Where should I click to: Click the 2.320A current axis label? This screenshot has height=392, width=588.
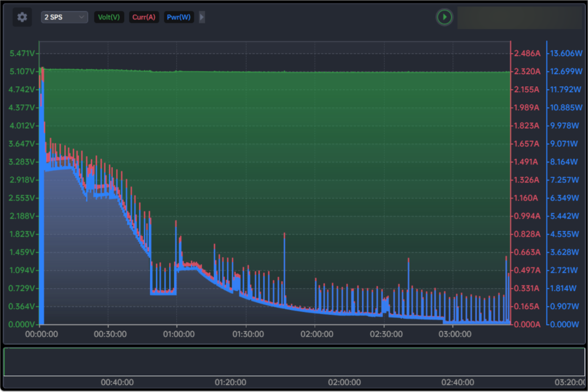527,72
